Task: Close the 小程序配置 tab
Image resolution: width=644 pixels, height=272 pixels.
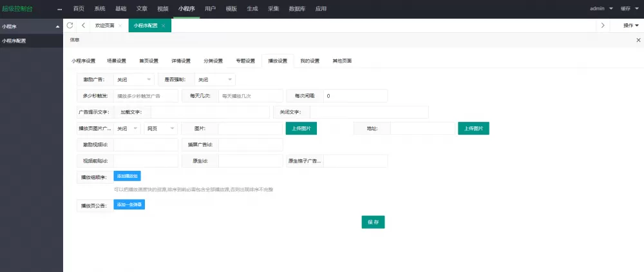Action: coord(164,26)
